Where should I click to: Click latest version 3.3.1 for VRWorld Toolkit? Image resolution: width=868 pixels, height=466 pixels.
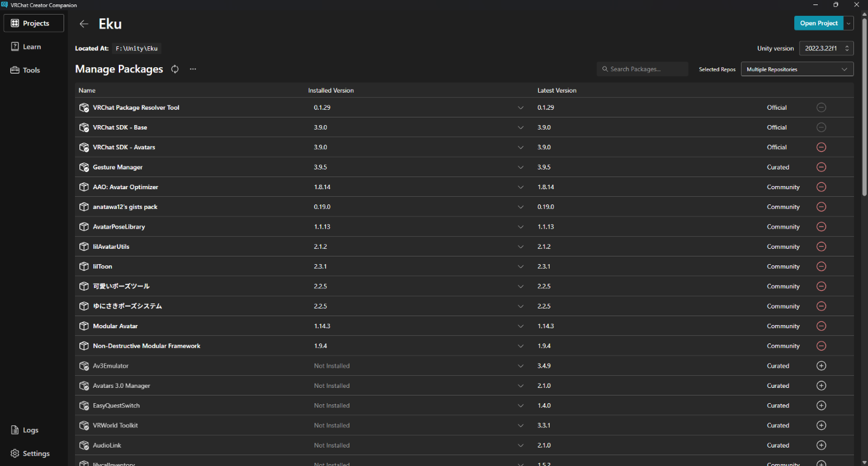tap(544, 425)
